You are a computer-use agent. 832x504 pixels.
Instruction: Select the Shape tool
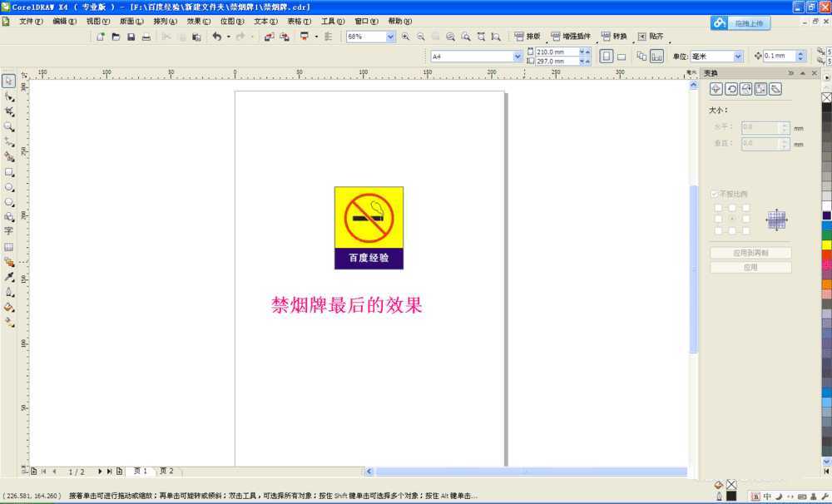point(9,96)
